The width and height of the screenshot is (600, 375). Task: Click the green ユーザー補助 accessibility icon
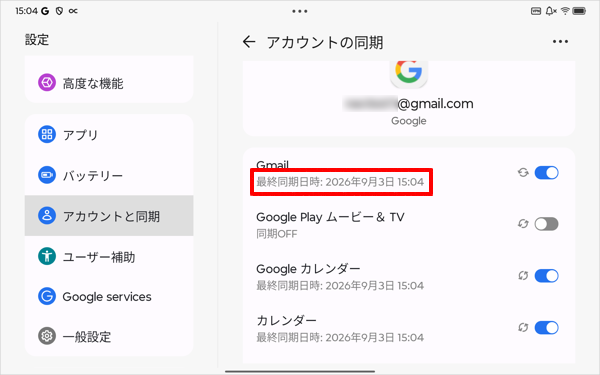tap(47, 256)
